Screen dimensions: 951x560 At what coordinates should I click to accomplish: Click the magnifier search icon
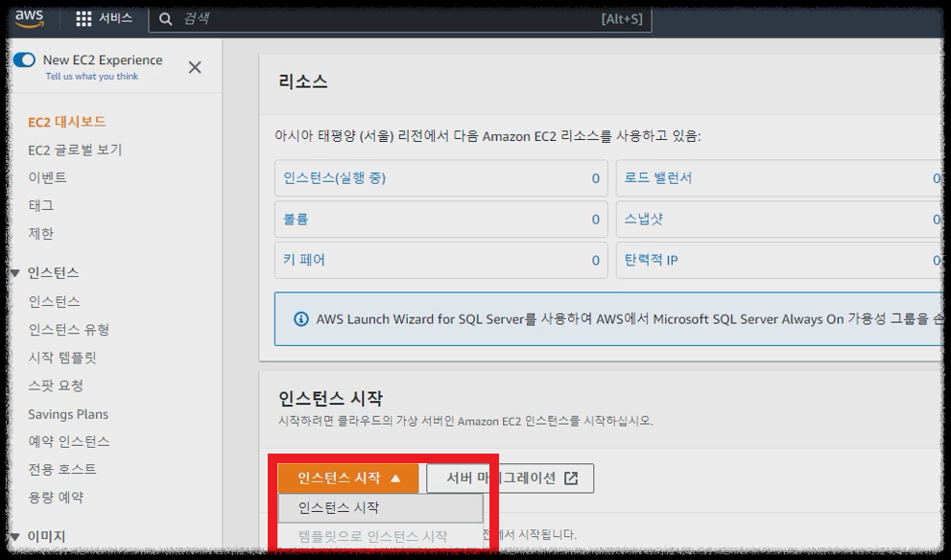[165, 19]
